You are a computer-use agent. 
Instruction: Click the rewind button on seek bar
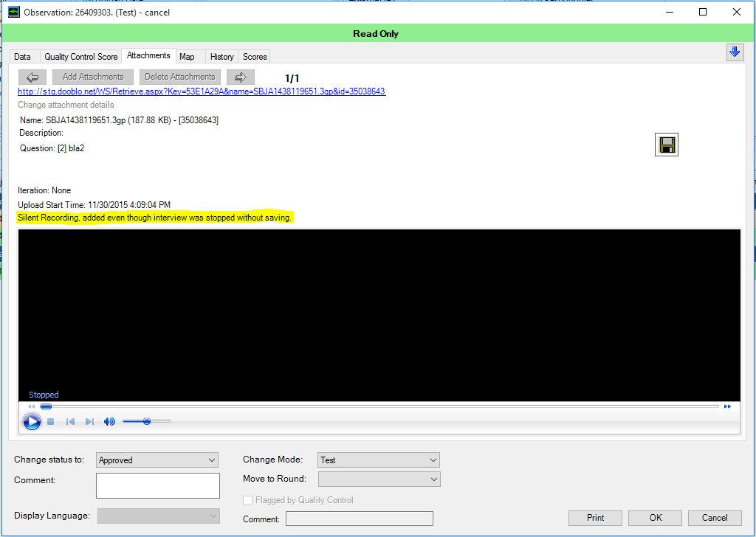pos(32,406)
